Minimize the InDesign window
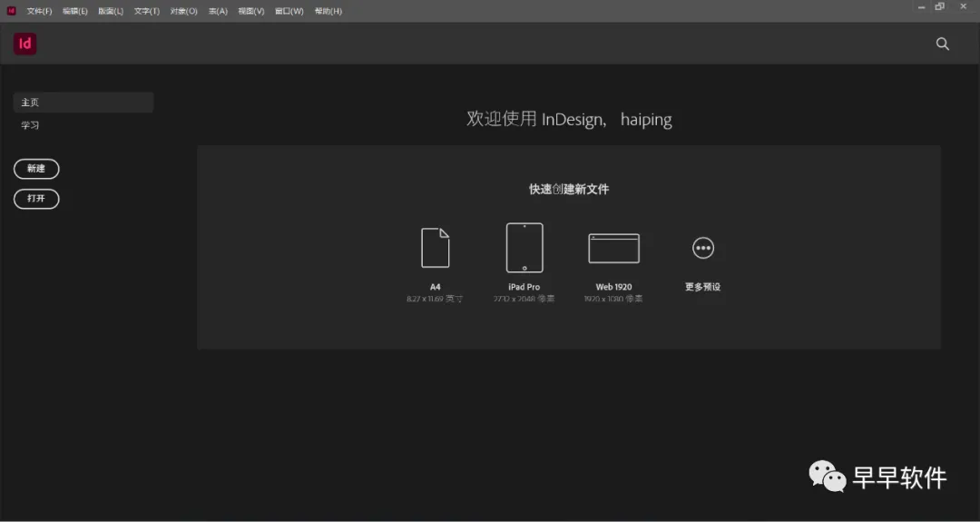 pyautogui.click(x=921, y=7)
